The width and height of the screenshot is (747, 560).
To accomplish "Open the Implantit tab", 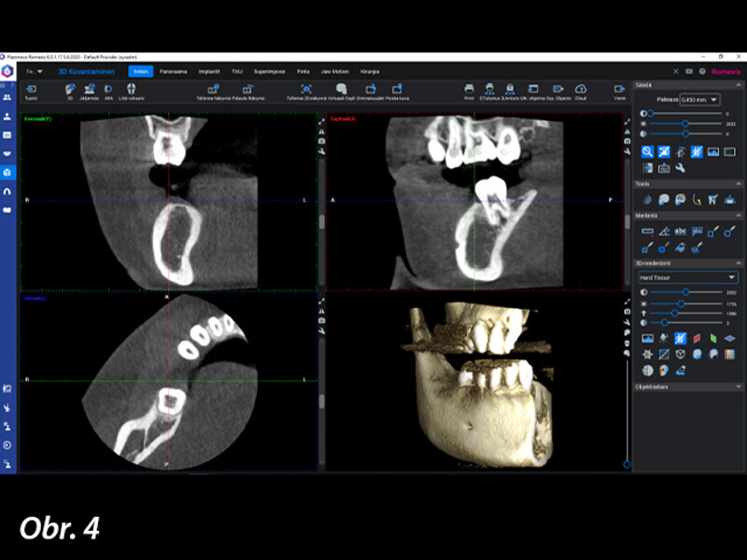I will pos(208,71).
